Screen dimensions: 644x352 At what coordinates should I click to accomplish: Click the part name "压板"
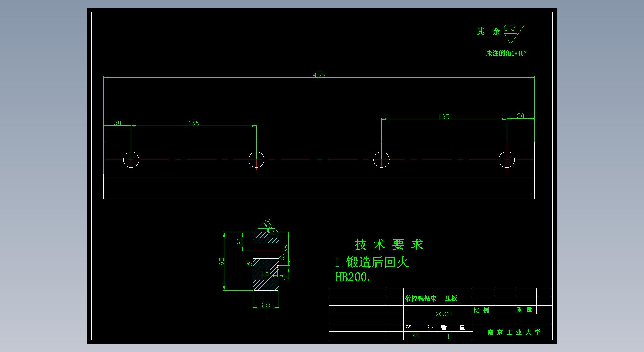[x=451, y=298]
